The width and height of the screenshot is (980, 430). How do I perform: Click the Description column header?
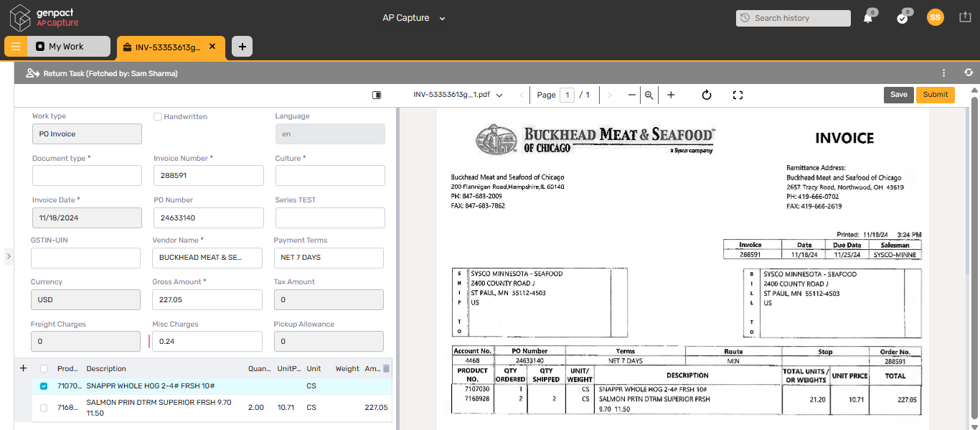(106, 369)
